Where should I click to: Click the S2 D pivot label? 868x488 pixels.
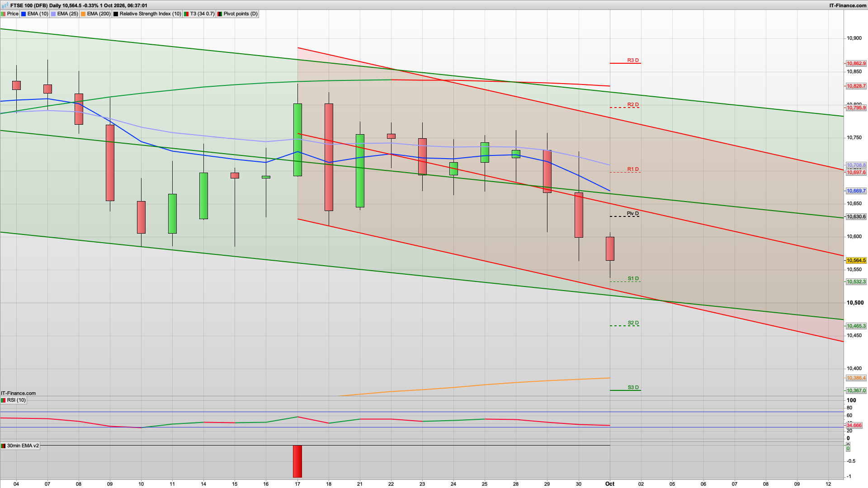(633, 323)
